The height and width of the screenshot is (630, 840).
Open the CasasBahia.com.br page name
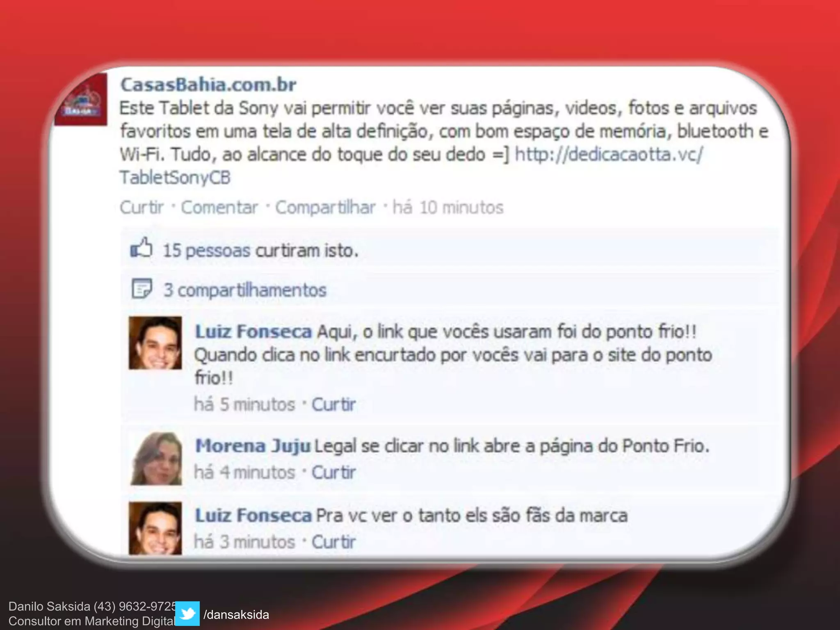[208, 84]
